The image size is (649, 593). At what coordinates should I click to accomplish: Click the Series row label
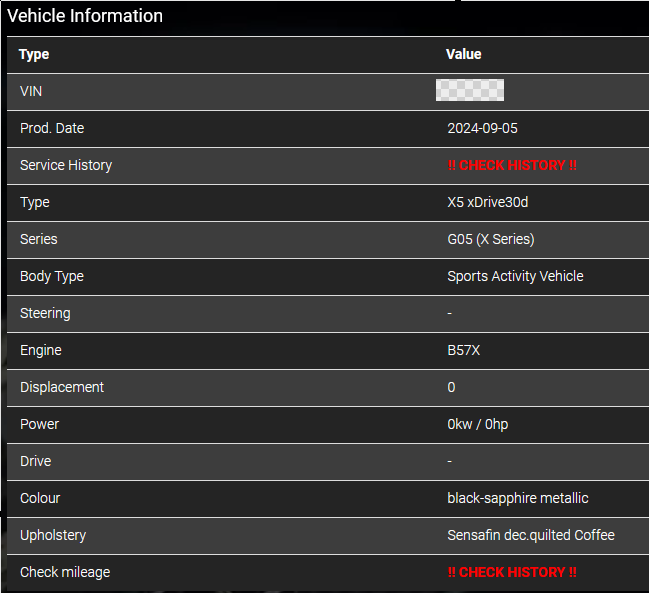point(39,239)
